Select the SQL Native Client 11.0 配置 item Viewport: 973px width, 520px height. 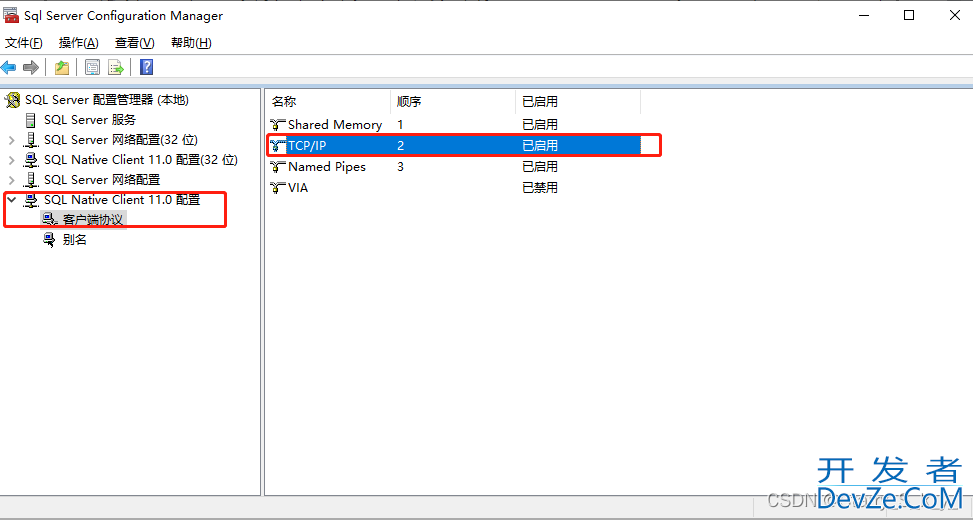point(122,200)
